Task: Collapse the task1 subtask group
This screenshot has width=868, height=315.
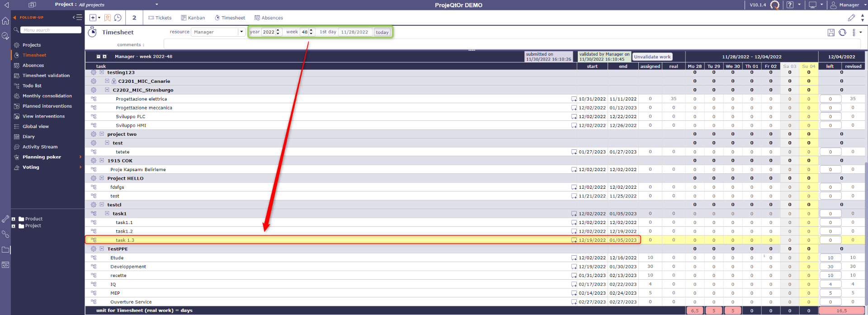Action: (107, 214)
